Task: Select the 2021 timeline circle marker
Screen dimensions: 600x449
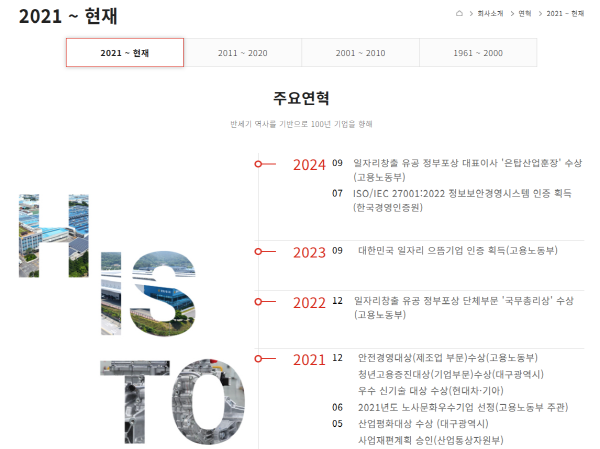Action: (258, 357)
